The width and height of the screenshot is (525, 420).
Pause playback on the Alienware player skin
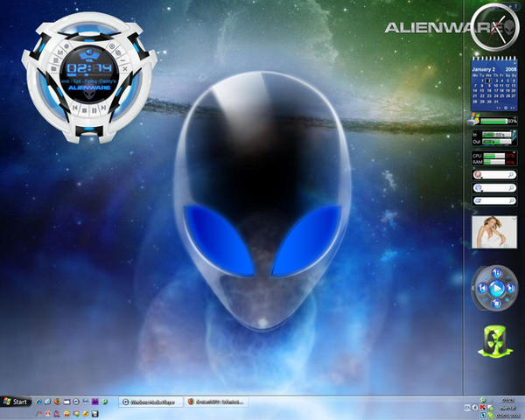pos(94,110)
